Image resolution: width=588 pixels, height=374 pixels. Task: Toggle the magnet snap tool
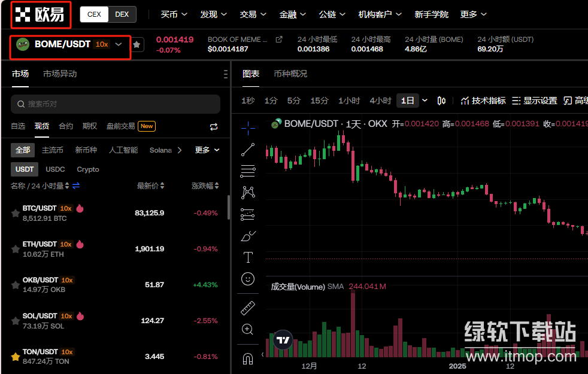[x=248, y=358]
